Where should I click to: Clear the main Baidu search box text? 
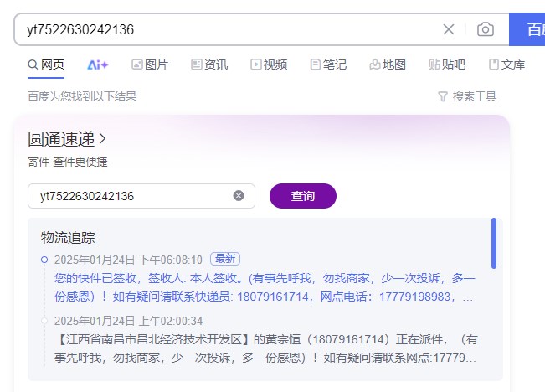(x=449, y=29)
